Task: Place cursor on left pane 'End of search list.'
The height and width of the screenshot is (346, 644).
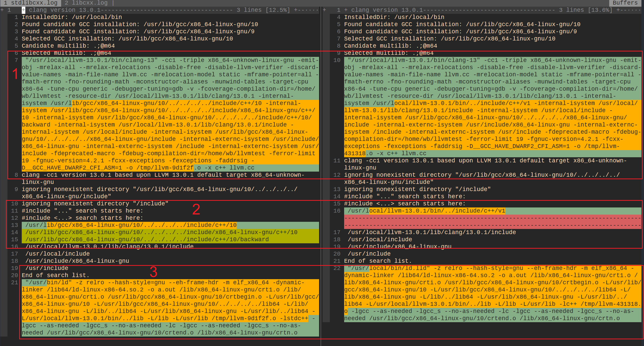Action: [x=56, y=275]
